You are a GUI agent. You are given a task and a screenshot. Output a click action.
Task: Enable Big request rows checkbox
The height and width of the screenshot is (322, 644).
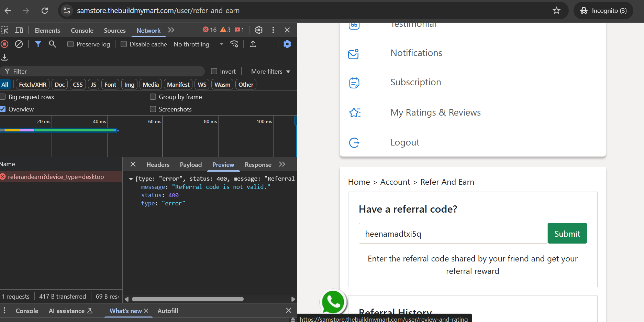[3, 97]
